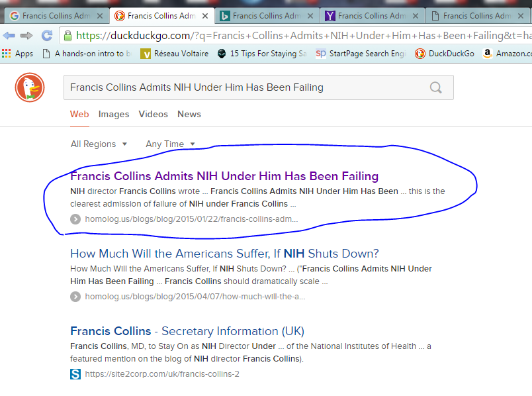The height and width of the screenshot is (396, 532).
Task: Open 'Francis Collins Admits NIH' result link
Action: pos(224,176)
